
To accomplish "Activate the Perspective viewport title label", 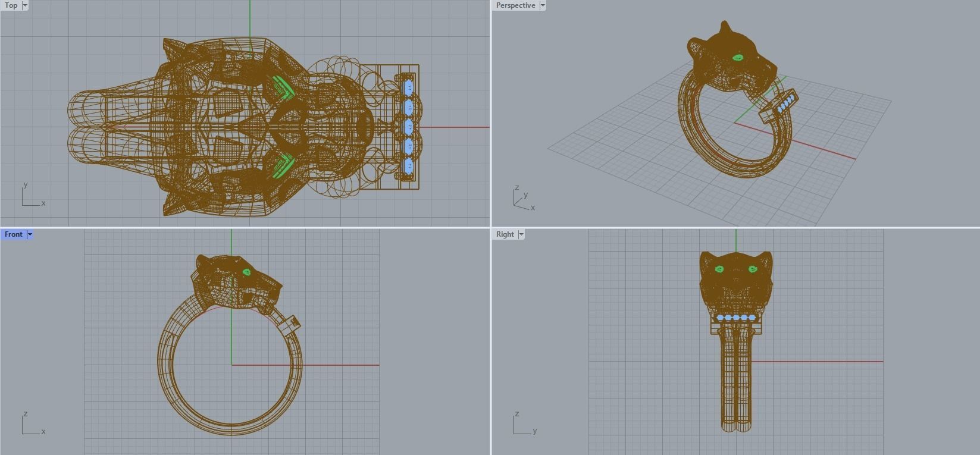I will (515, 5).
